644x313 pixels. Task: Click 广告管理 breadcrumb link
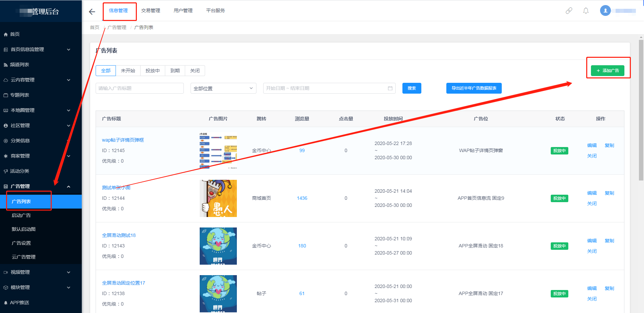click(x=117, y=27)
